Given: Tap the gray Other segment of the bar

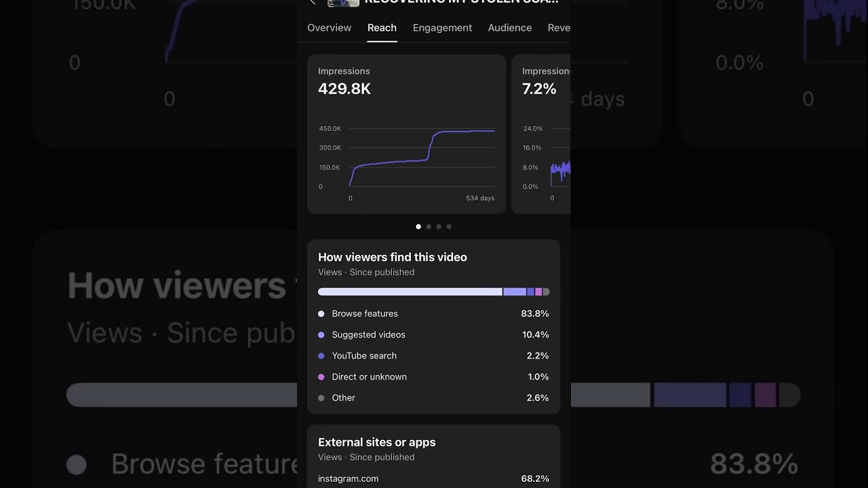Looking at the screenshot, I should [x=546, y=292].
